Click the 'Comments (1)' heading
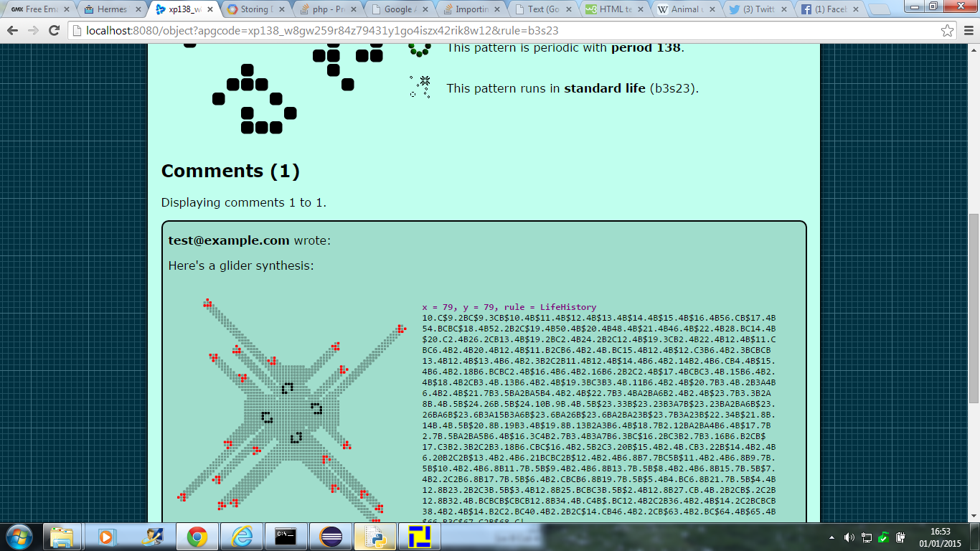980x551 pixels. click(230, 171)
